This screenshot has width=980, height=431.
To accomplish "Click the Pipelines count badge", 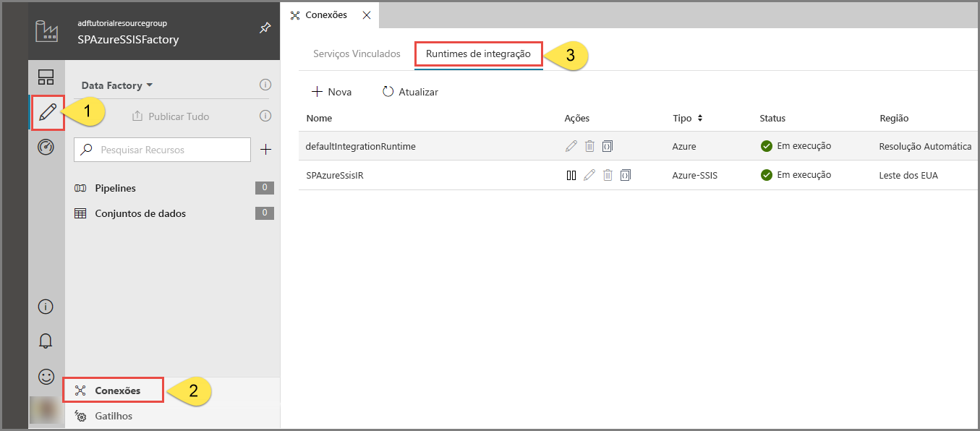I will pos(265,188).
